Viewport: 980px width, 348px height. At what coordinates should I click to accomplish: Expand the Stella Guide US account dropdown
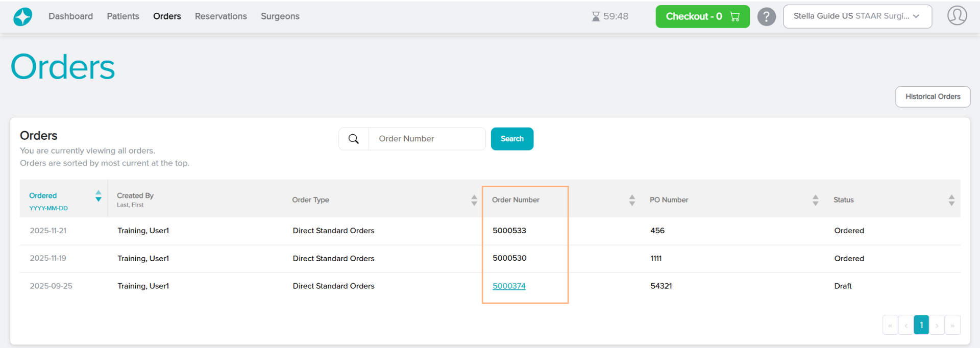tap(857, 16)
